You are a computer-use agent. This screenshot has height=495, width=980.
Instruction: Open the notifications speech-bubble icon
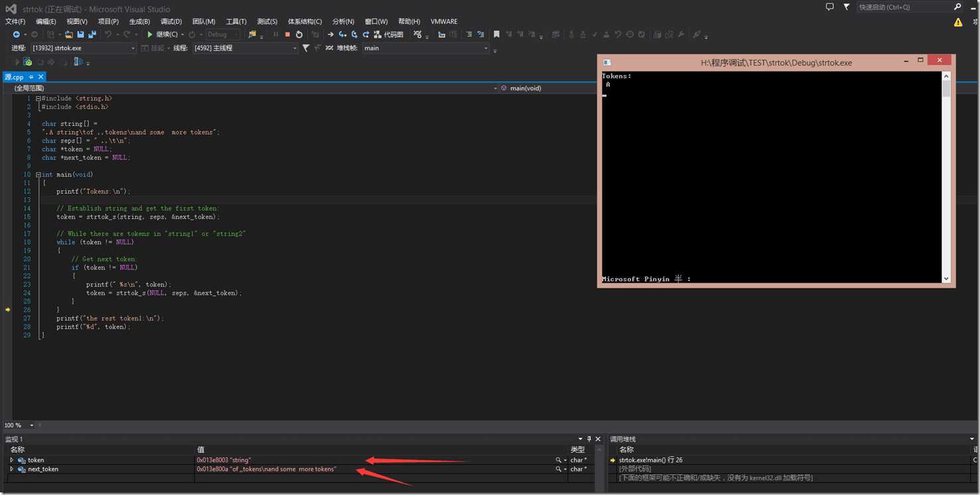point(830,7)
